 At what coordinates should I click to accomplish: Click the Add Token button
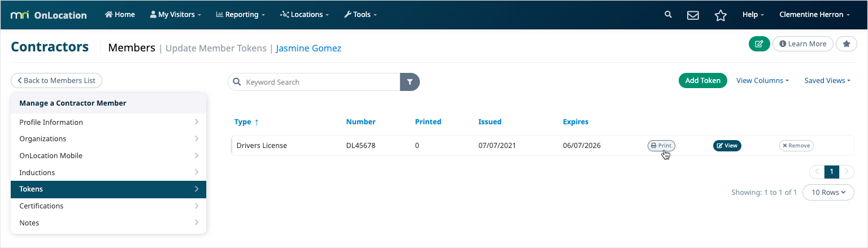(x=702, y=80)
